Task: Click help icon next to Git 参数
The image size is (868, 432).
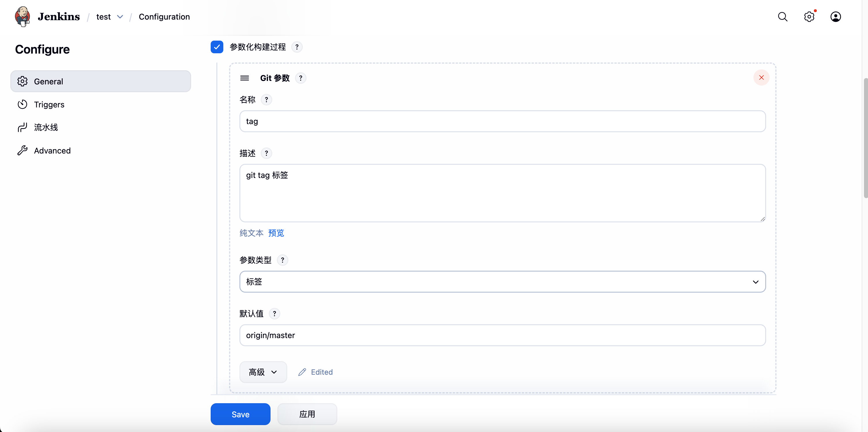Action: pos(300,78)
